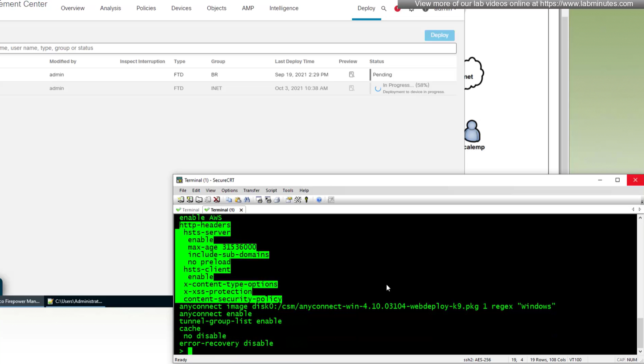Image resolution: width=644 pixels, height=364 pixels.
Task: Open the Options menu in SecureCRT
Action: click(x=229, y=190)
